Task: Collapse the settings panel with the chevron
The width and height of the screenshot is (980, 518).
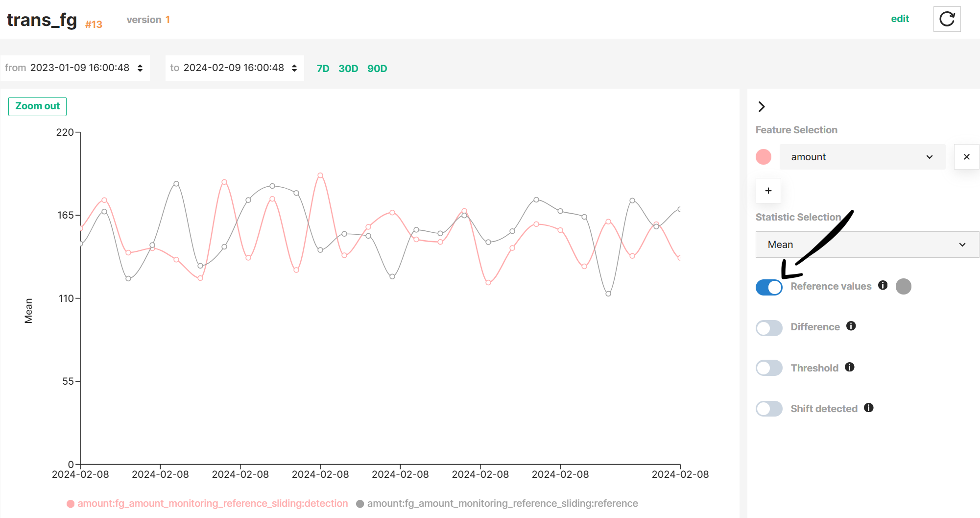Action: point(762,106)
